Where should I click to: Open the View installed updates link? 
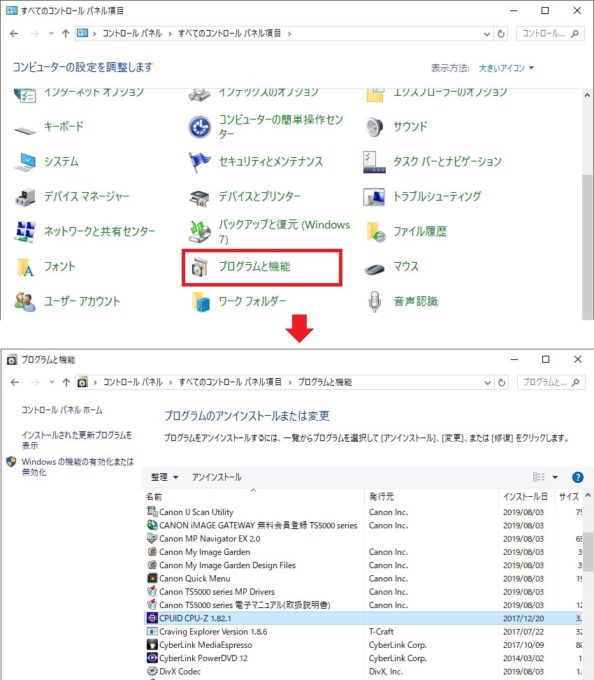77,440
